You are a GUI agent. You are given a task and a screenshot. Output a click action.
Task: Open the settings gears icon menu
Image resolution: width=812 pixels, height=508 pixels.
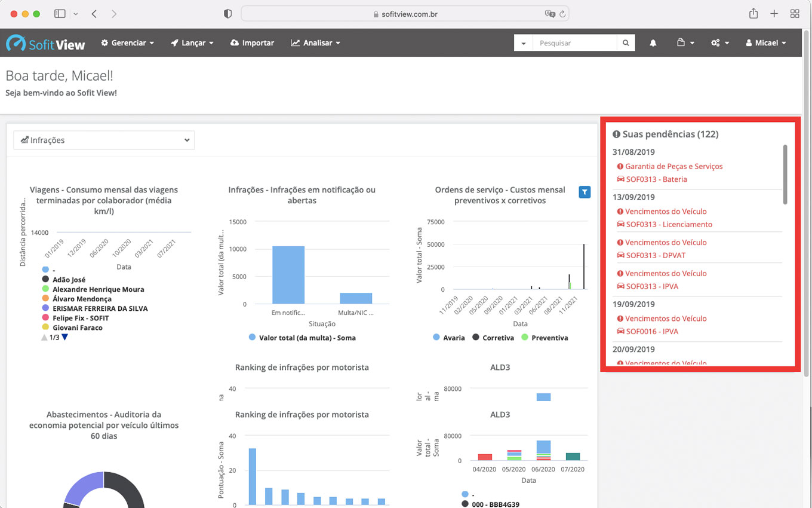720,43
